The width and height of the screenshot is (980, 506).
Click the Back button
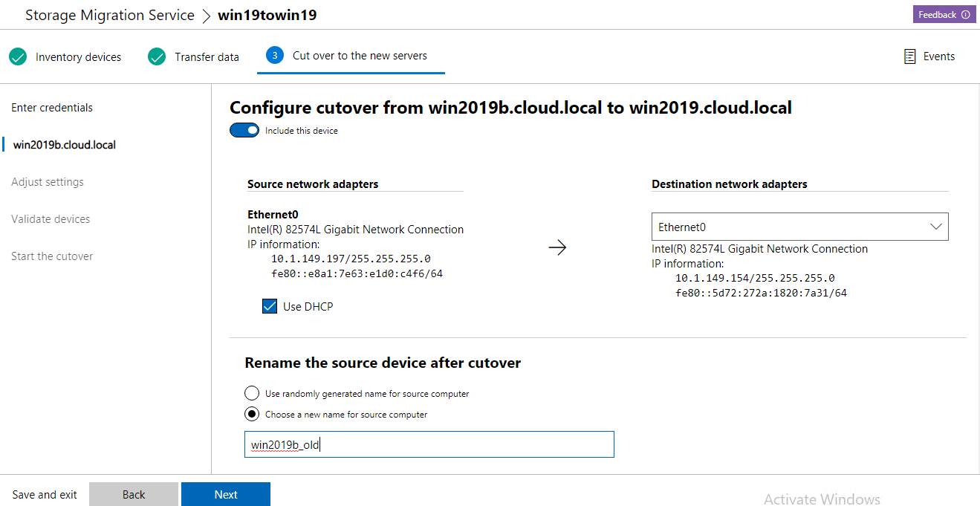click(134, 495)
